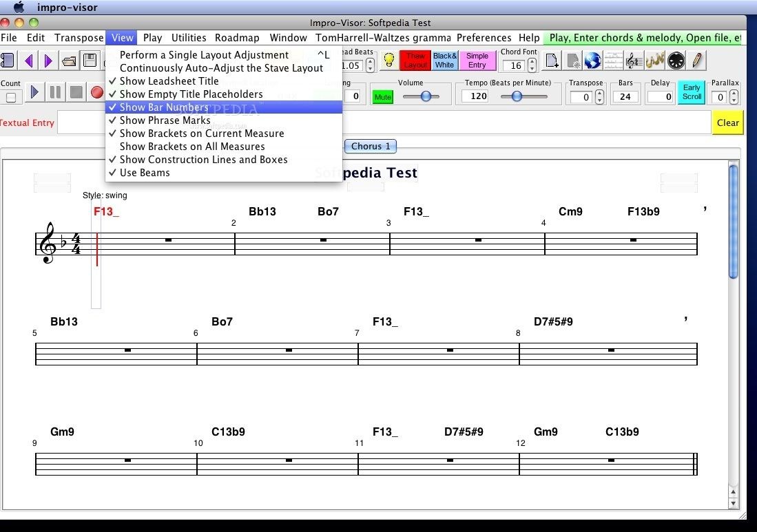
Task: Click the blue globe icon
Action: coord(593,61)
